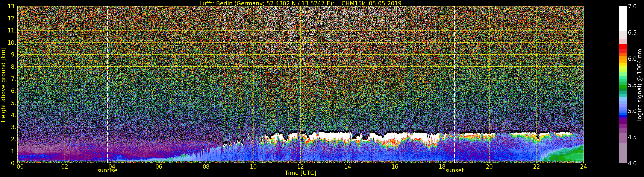Select the 'Time [UTC]' axis label
Image resolution: width=644 pixels, height=177 pixels.
(300, 173)
